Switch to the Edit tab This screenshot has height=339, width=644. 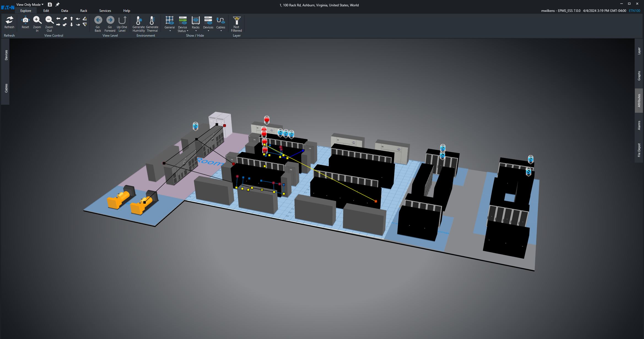click(x=46, y=10)
